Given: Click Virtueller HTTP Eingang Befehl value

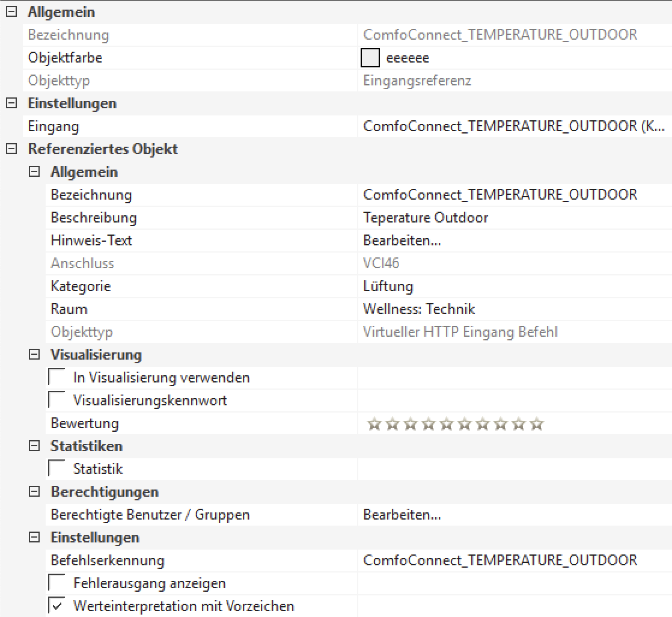Looking at the screenshot, I should (460, 332).
